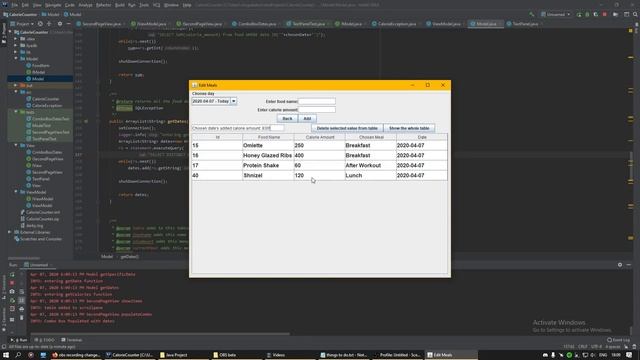Image resolution: width=640 pixels, height=360 pixels.
Task: Select the Protein Shake cell
Action: point(268,165)
